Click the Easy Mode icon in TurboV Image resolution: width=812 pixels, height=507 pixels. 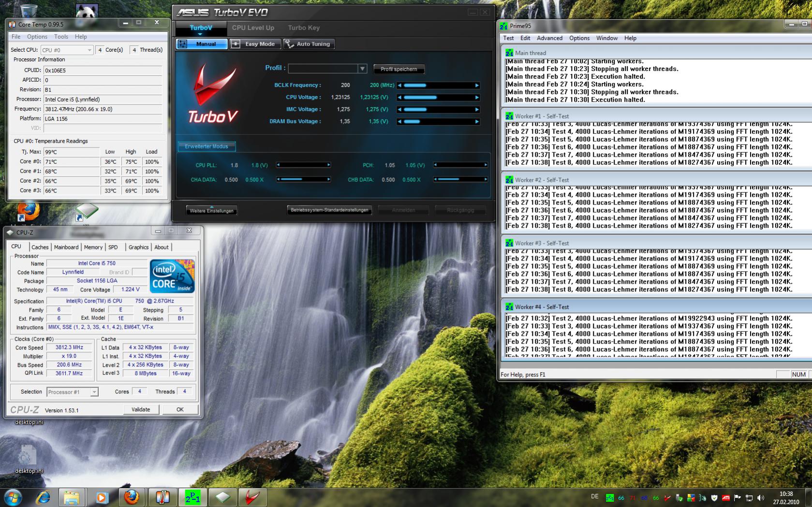[236, 44]
